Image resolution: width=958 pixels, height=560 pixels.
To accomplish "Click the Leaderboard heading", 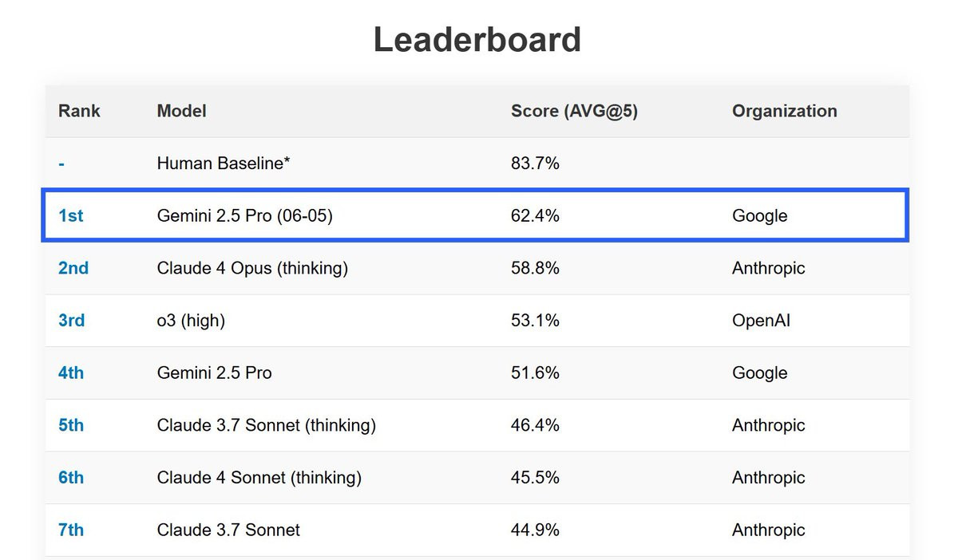I will point(477,40).
